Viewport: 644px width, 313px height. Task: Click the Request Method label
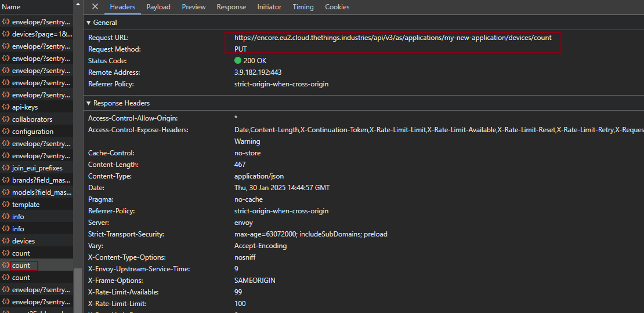[x=114, y=49]
